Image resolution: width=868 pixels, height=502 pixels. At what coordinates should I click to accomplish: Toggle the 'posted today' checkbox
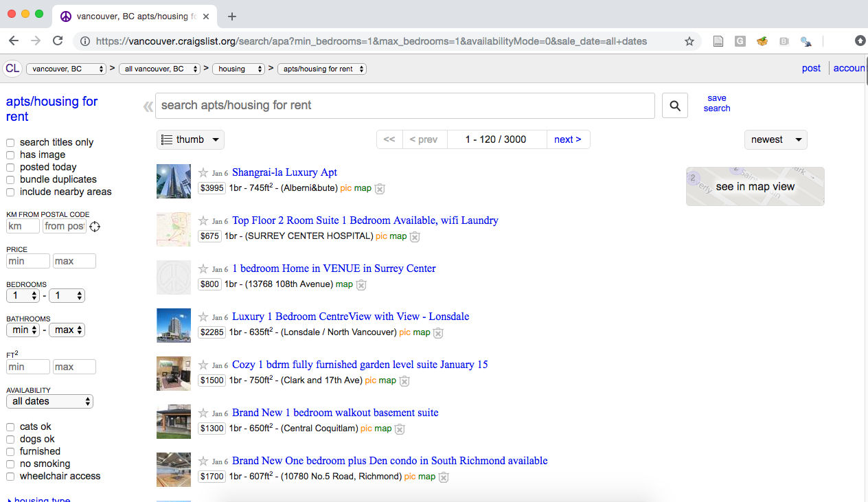coord(10,168)
